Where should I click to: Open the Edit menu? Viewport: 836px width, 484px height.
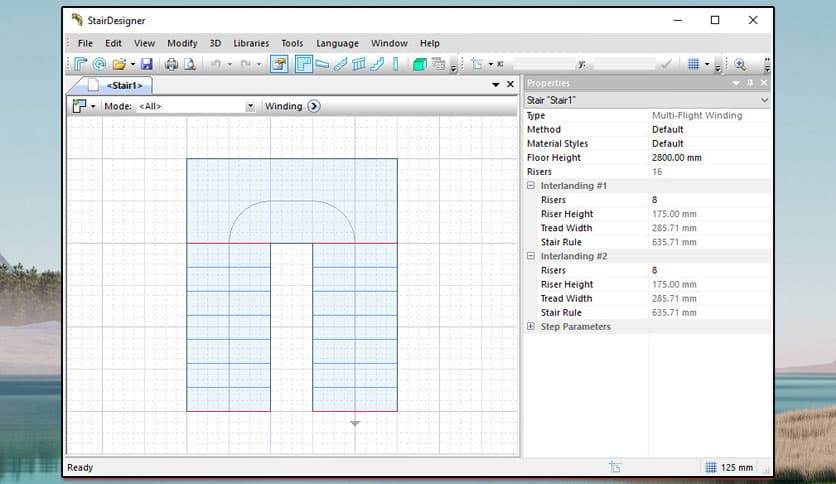point(113,43)
